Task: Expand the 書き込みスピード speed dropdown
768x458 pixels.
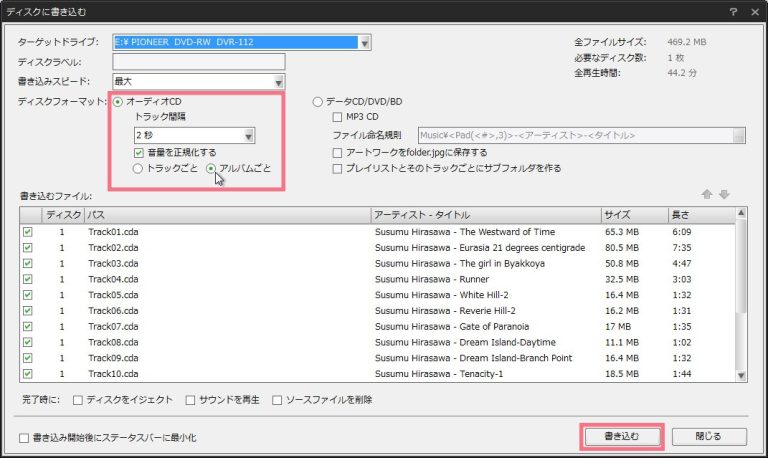Action: (x=279, y=81)
